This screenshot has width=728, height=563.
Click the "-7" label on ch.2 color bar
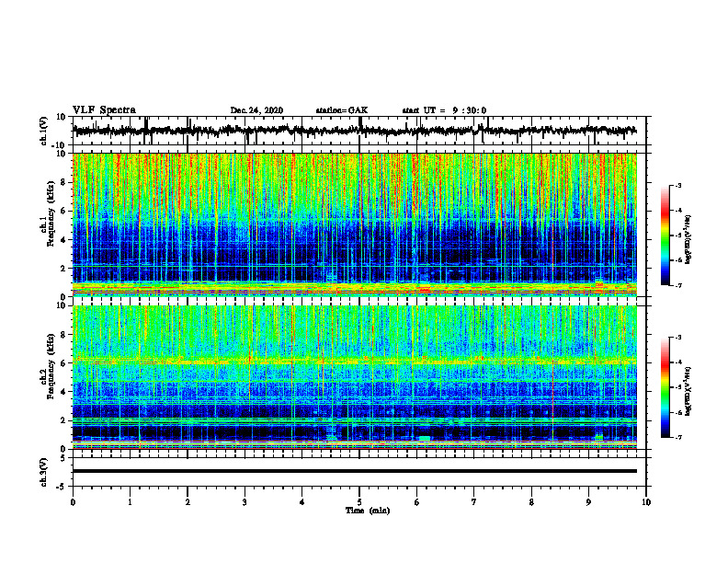(x=677, y=437)
